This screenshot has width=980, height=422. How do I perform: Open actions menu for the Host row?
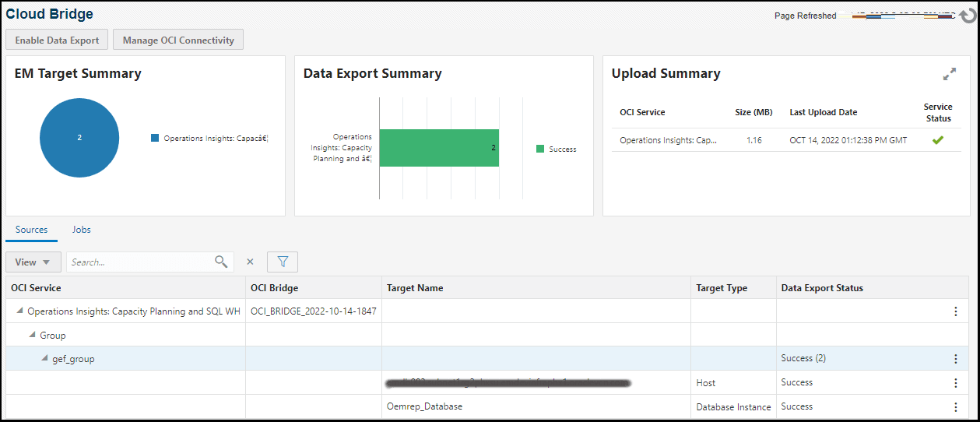click(956, 383)
